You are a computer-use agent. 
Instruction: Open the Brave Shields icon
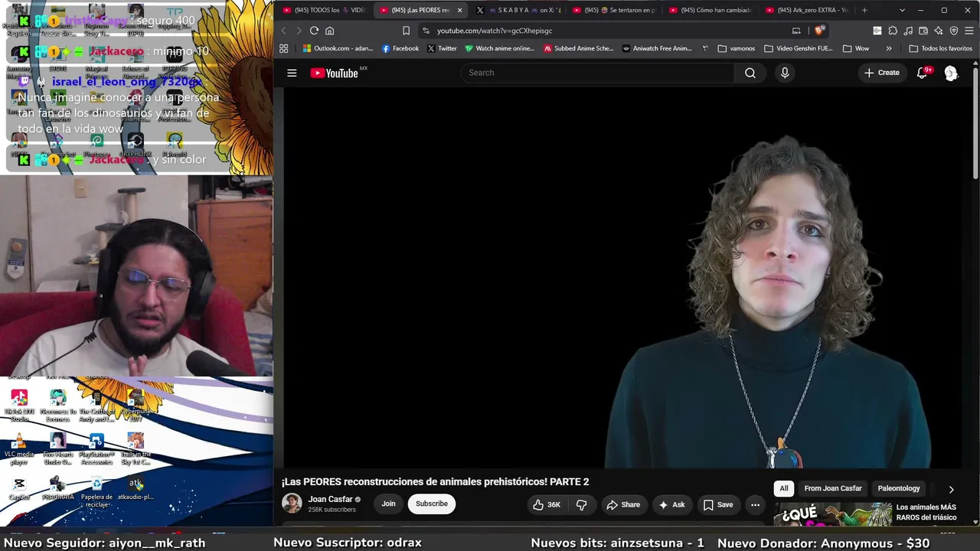coord(819,31)
